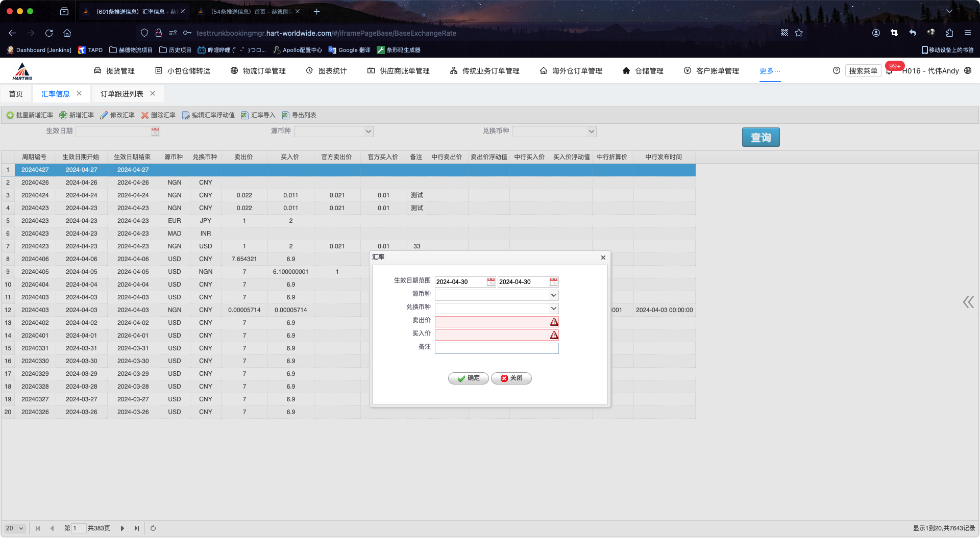Image resolution: width=980 pixels, height=538 pixels.
Task: Open the page size dropdown
Action: pos(15,528)
